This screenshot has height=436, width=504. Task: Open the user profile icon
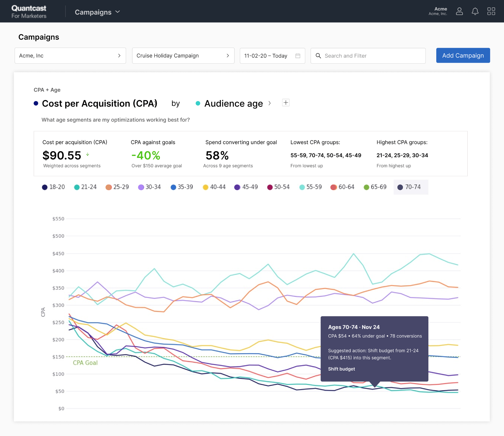(459, 11)
